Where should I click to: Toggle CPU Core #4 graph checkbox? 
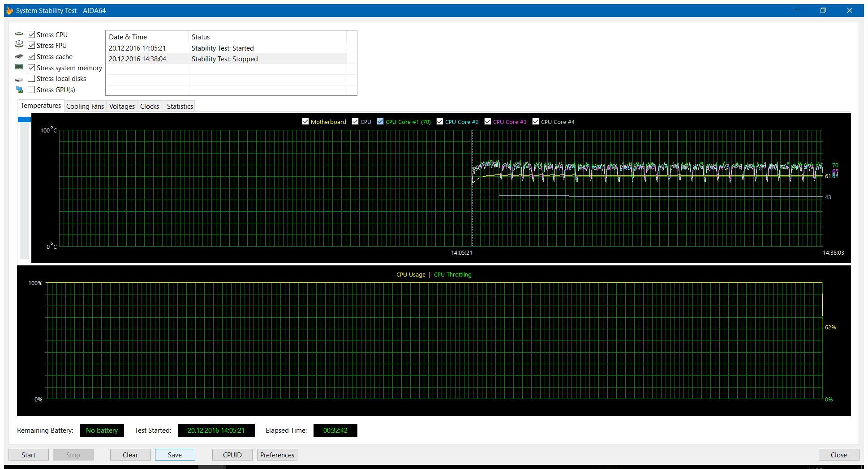pos(536,121)
